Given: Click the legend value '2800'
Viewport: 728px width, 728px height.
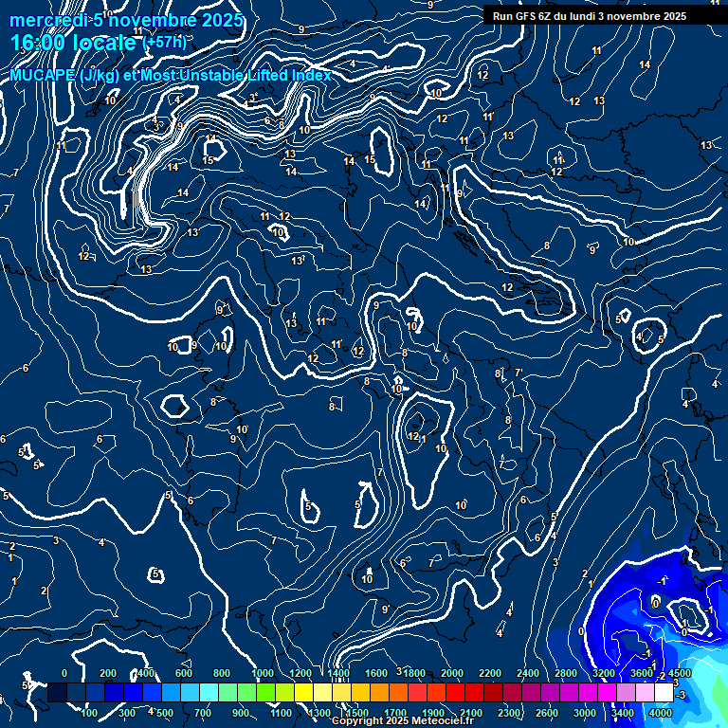Looking at the screenshot, I should point(566,673).
